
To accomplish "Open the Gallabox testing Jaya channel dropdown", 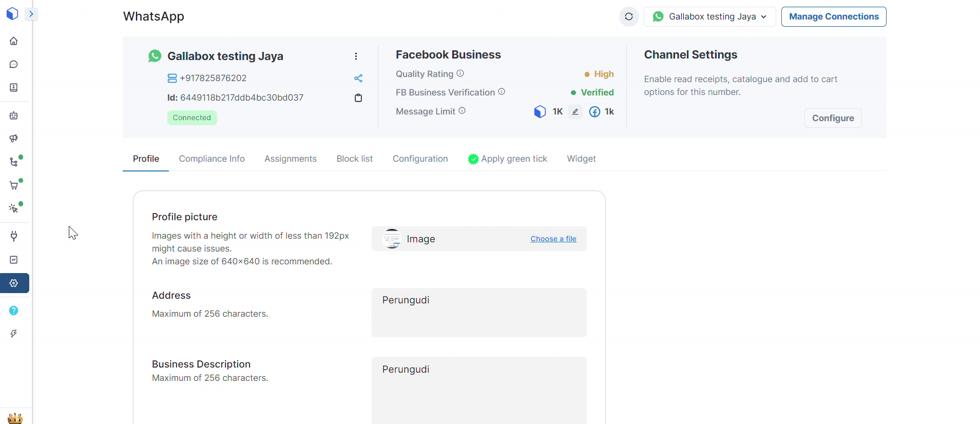I will 709,17.
